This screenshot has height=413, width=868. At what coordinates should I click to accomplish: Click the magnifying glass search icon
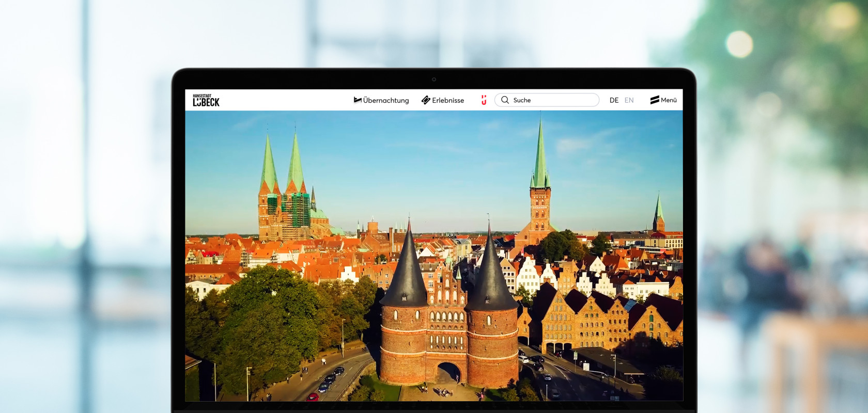[x=505, y=100]
